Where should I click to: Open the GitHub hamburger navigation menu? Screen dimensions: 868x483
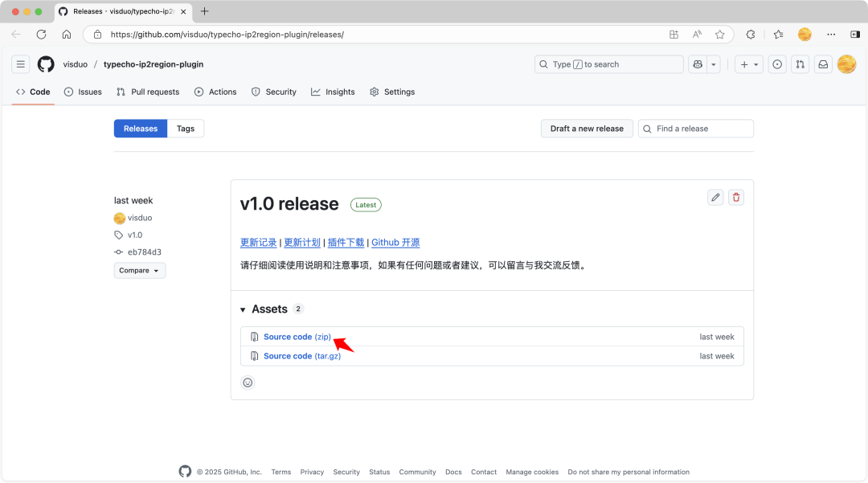[x=20, y=64]
